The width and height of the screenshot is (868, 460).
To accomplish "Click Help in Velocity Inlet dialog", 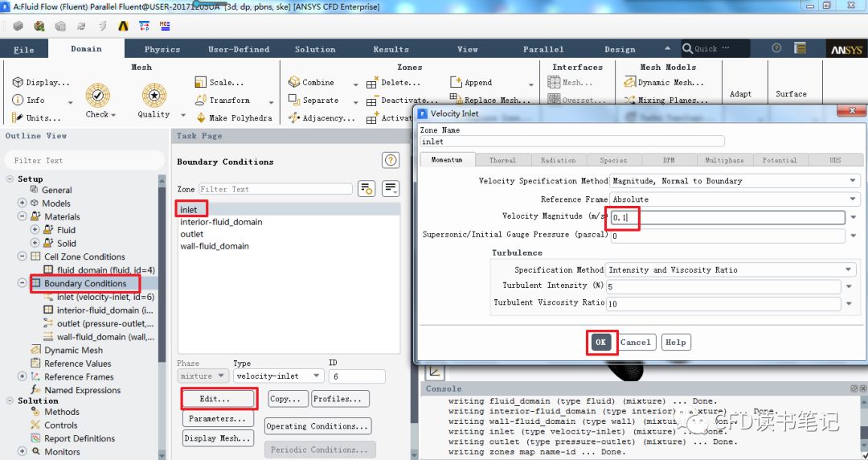I will tap(675, 342).
